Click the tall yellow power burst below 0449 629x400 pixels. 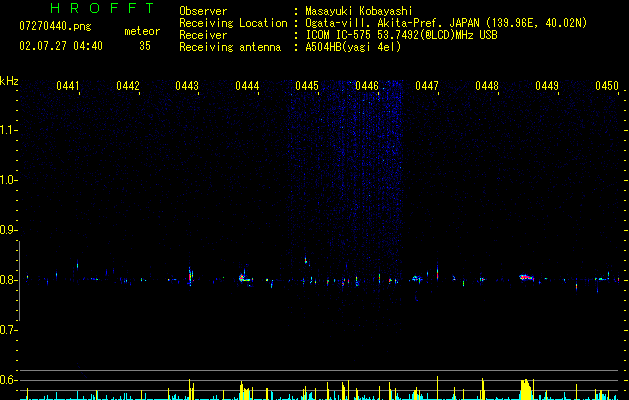pyautogui.click(x=526, y=389)
